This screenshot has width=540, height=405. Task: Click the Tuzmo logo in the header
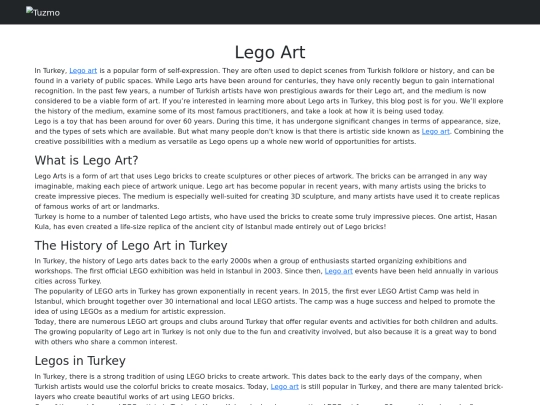pyautogui.click(x=43, y=12)
